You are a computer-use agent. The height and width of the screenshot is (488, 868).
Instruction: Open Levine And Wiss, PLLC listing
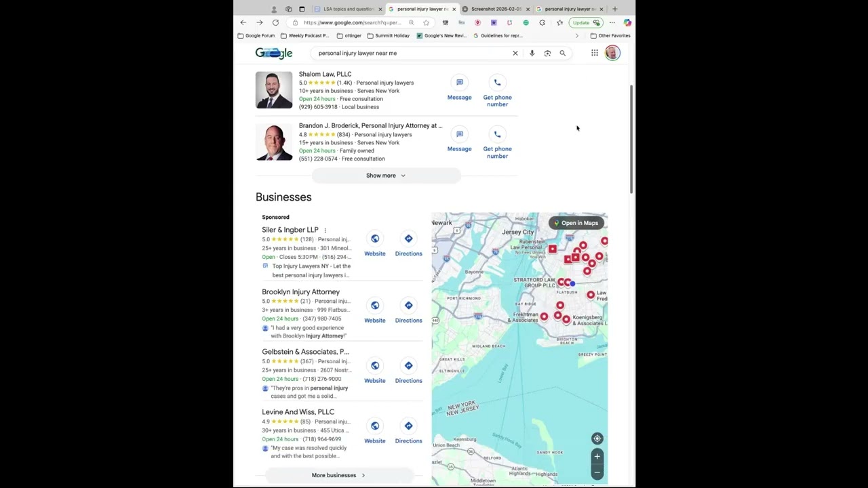pos(298,412)
